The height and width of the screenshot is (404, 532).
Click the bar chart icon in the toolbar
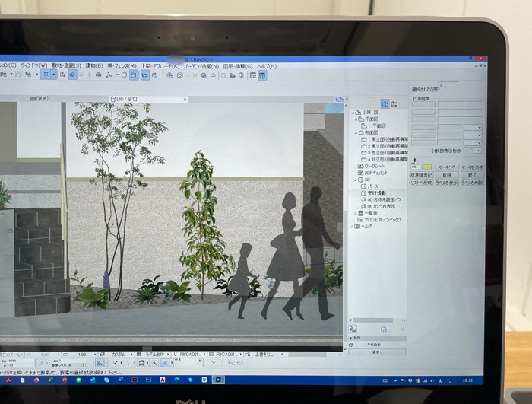pos(233,75)
